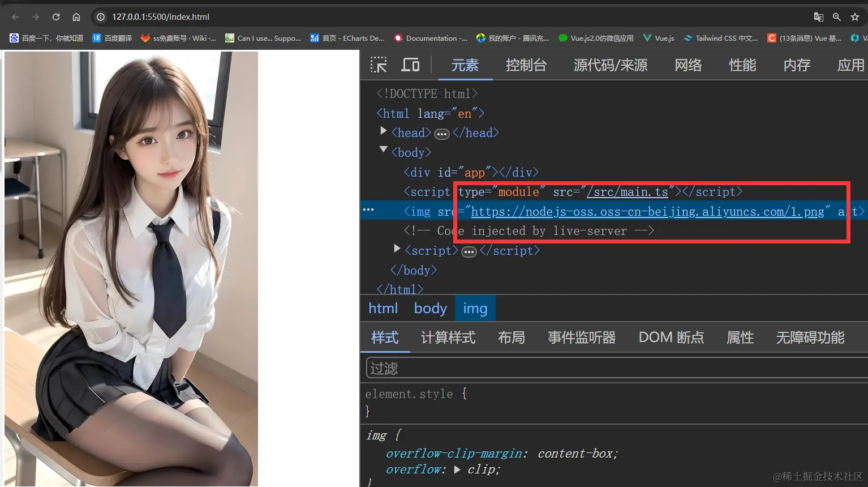Expand the last script element node
868x487 pixels.
click(x=397, y=249)
